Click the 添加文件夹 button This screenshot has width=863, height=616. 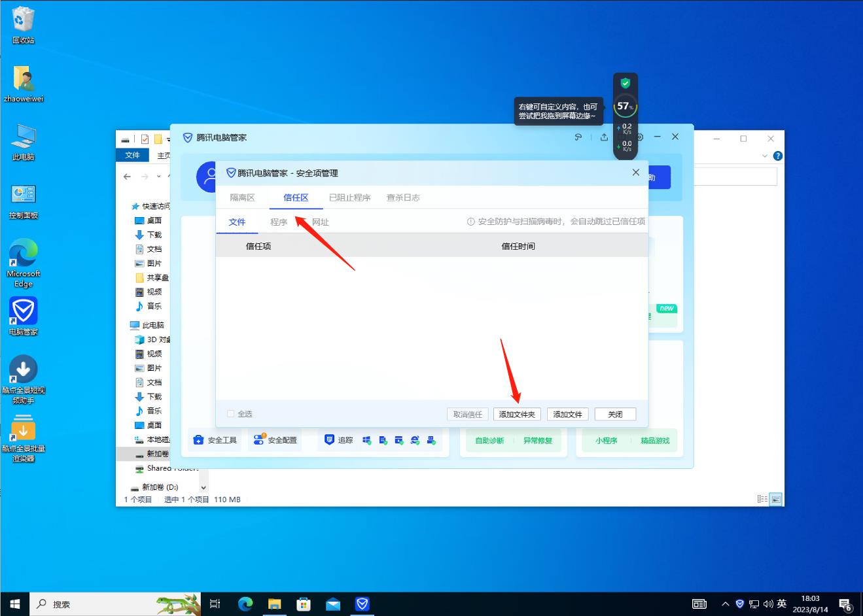(x=517, y=414)
